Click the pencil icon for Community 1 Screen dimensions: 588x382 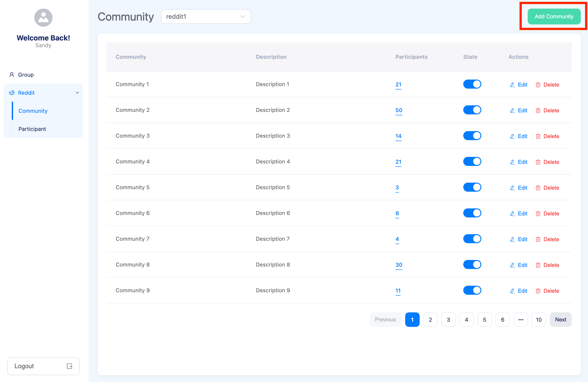point(512,85)
